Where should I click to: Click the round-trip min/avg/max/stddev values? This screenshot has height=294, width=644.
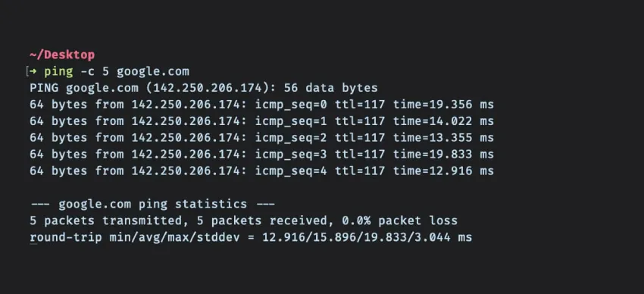tap(367, 237)
